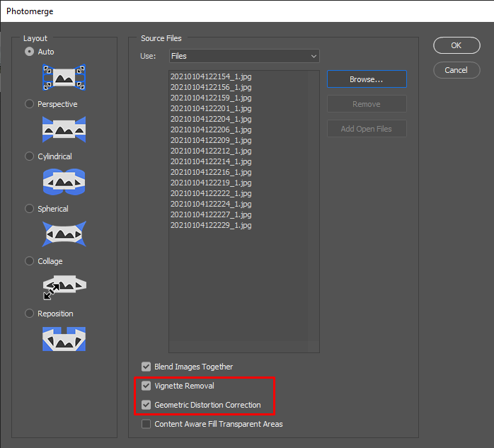Toggle Geometric Distortion Correction checkbox

point(147,405)
